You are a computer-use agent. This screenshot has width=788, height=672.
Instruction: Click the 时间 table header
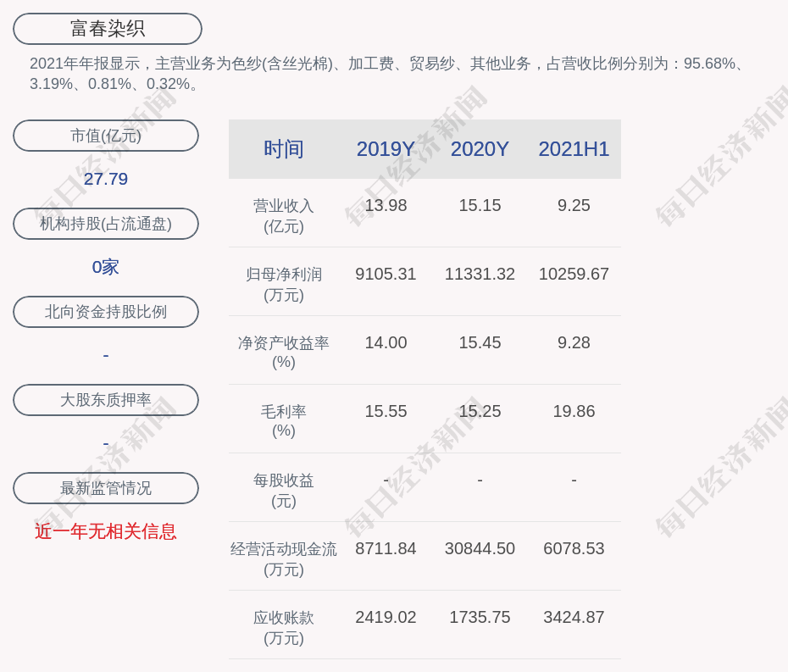click(284, 149)
